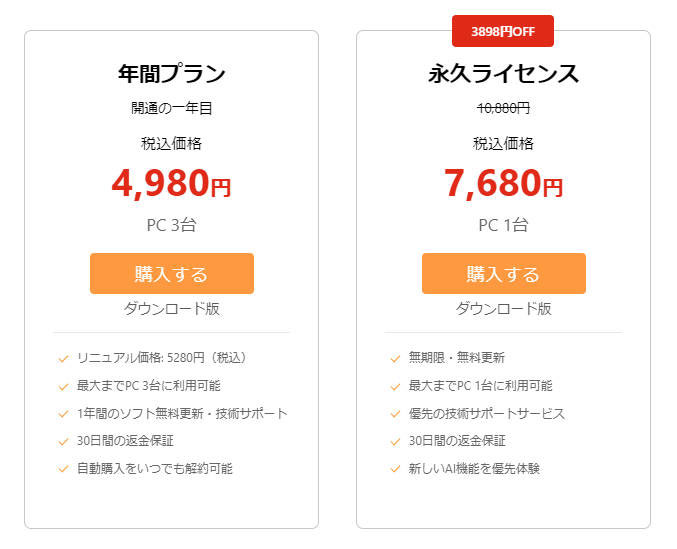Screen dimensions: 677x549
Task: Click checkmark beside 自動購入をいつでも解約可能
Action: [x=64, y=469]
